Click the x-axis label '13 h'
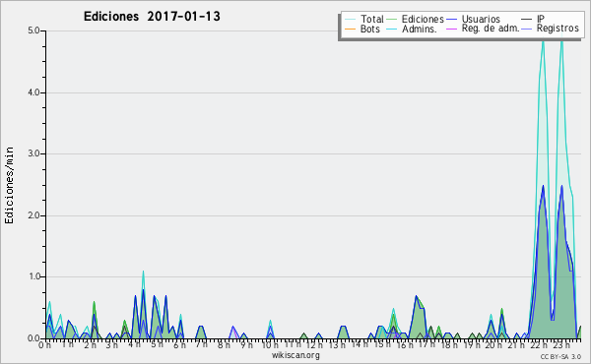 click(337, 345)
